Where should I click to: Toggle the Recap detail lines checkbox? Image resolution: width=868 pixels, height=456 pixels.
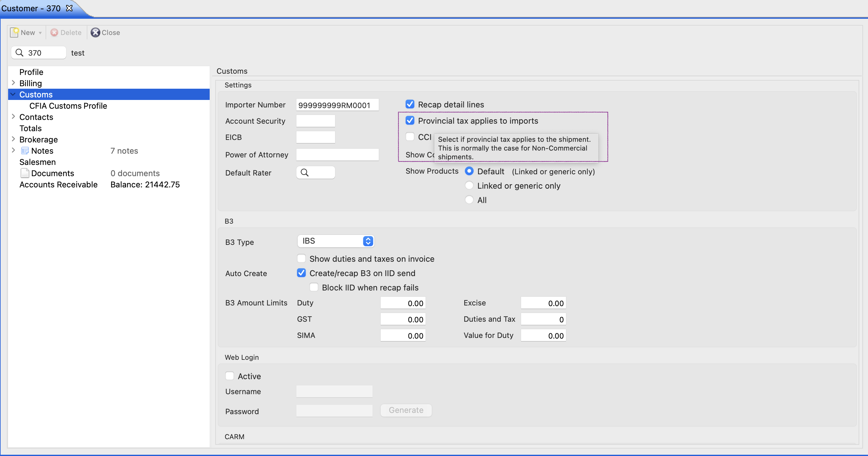click(410, 104)
